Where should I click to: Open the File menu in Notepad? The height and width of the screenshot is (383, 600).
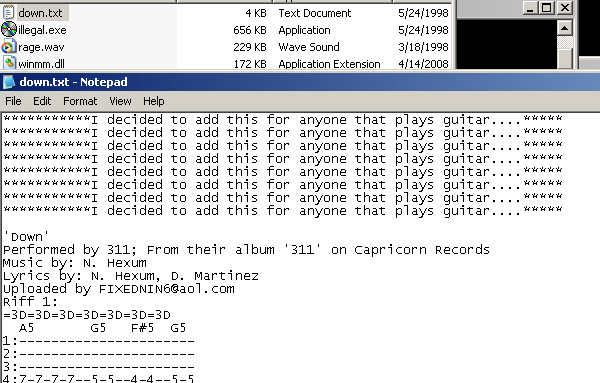13,101
